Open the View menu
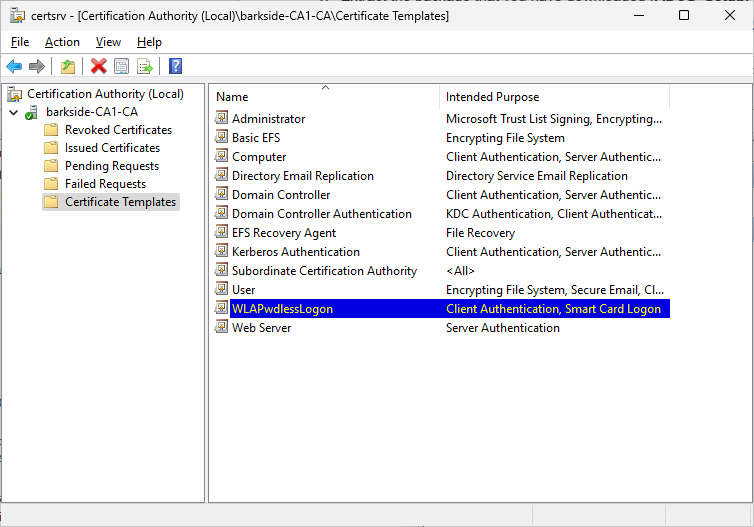The height and width of the screenshot is (527, 754). 108,42
